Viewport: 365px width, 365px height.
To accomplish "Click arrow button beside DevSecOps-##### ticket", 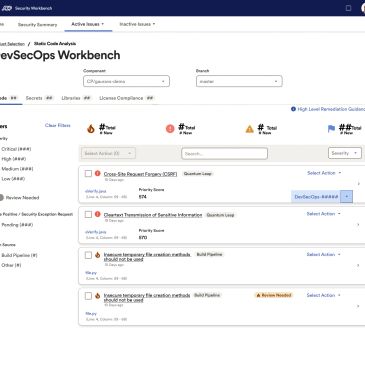I will (x=347, y=197).
